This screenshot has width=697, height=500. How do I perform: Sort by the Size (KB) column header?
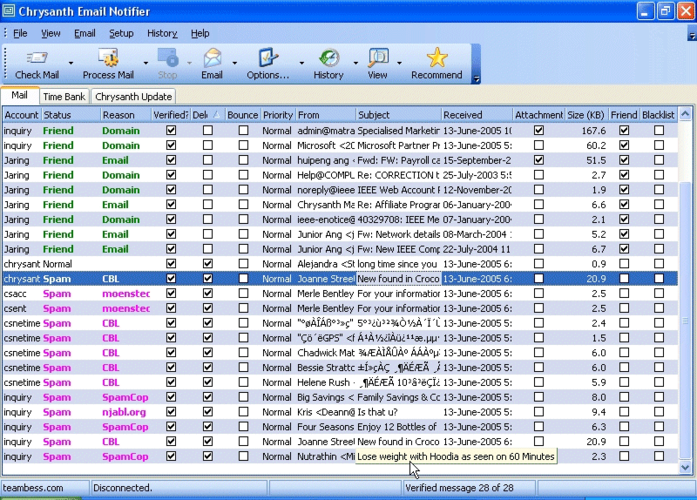[x=586, y=115]
